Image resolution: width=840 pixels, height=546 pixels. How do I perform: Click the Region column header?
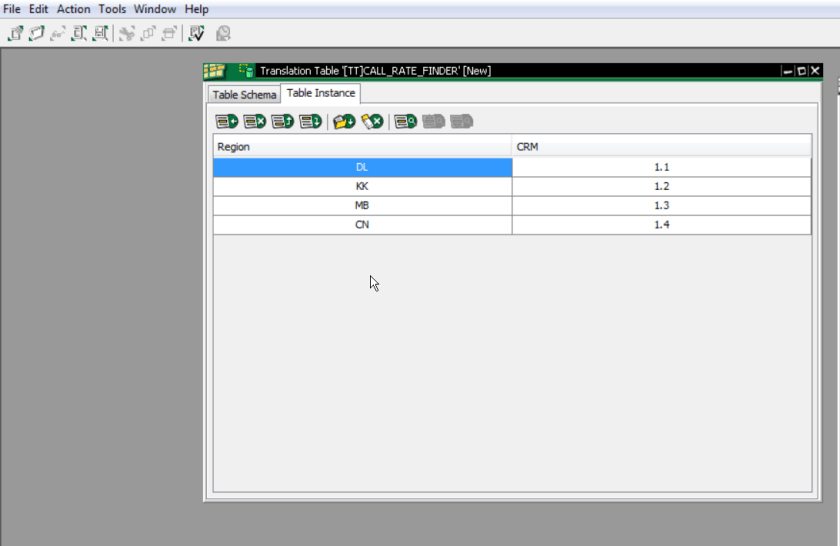click(363, 147)
